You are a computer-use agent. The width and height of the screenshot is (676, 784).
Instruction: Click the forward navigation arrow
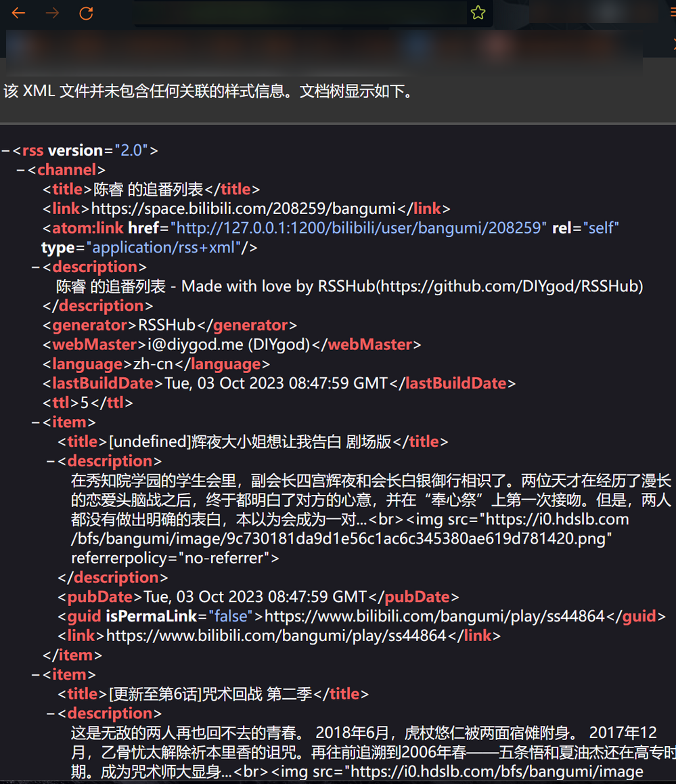(x=52, y=13)
